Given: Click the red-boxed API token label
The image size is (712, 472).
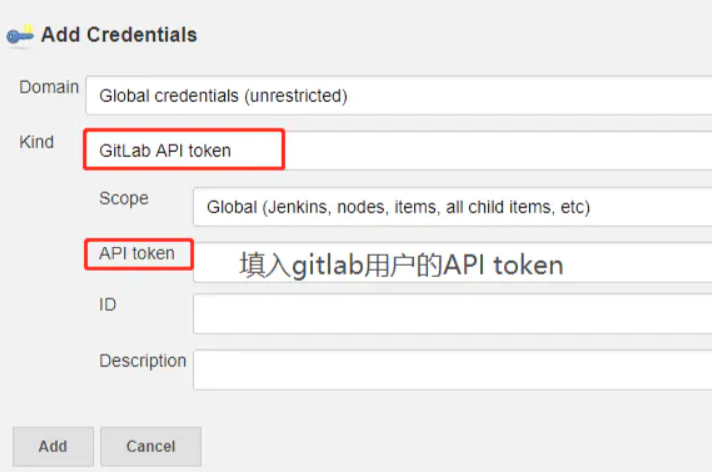Looking at the screenshot, I should (137, 253).
